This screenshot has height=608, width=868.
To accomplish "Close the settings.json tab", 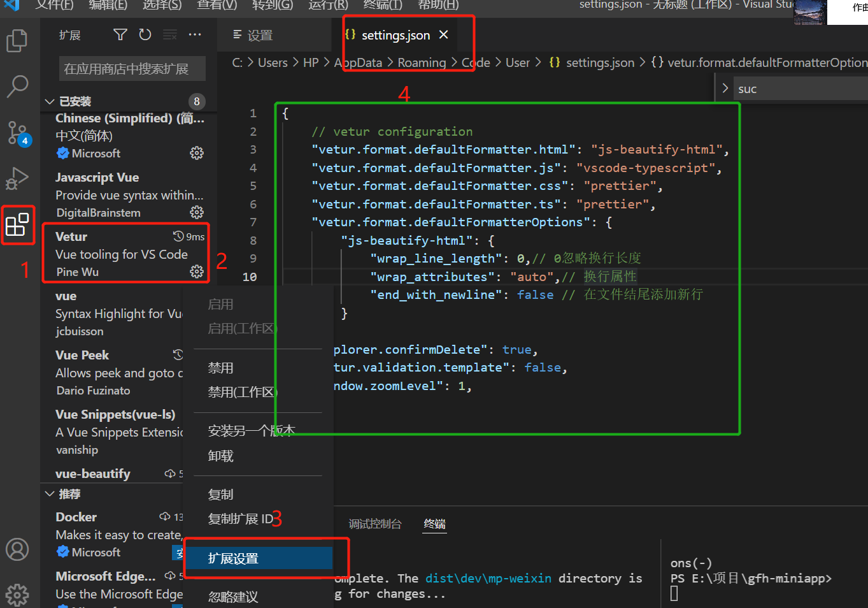I will [x=444, y=34].
